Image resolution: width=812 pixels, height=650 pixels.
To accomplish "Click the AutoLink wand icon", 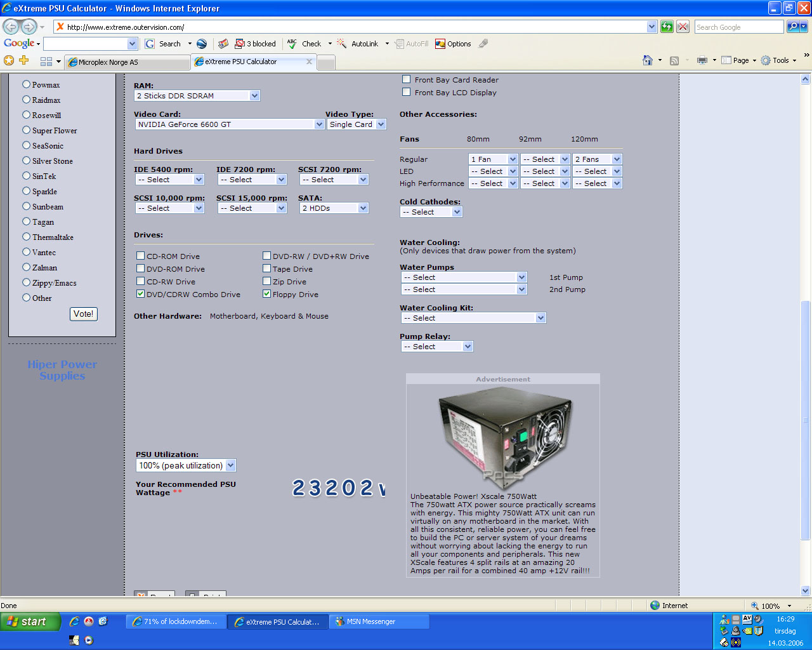I will pos(342,44).
